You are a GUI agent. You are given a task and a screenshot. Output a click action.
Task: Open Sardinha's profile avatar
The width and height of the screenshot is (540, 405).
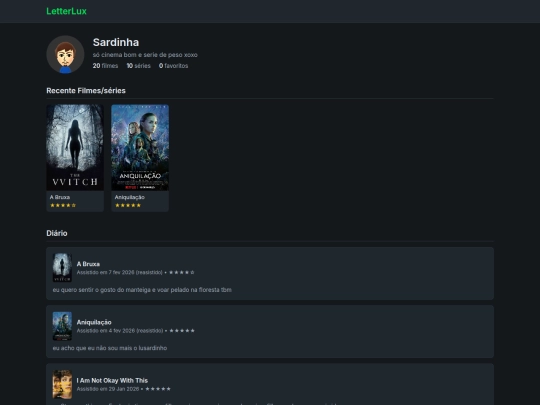coord(65,54)
